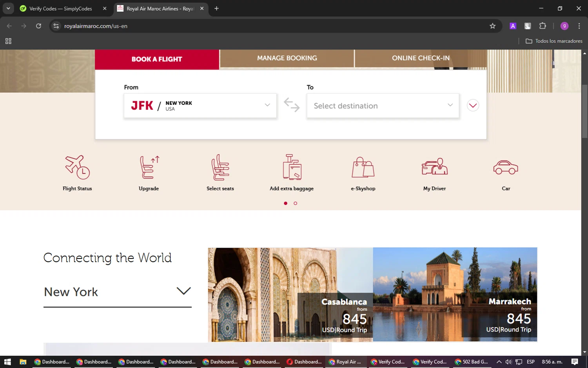Viewport: 588px width, 368px height.
Task: Close the Verify Codes — SimplyCodes tab
Action: click(105, 8)
